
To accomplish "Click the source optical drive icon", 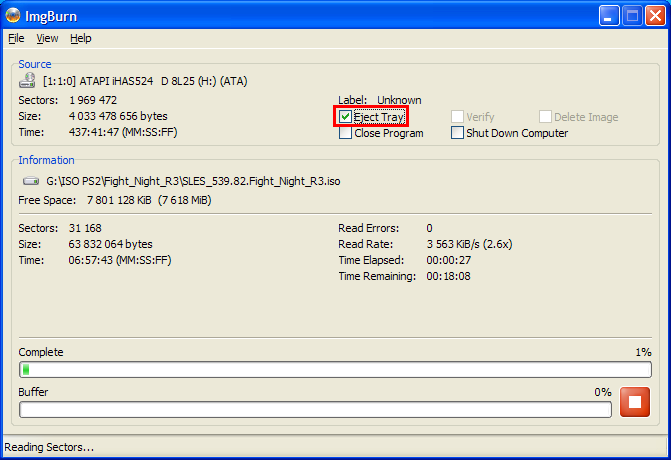I will pos(27,80).
